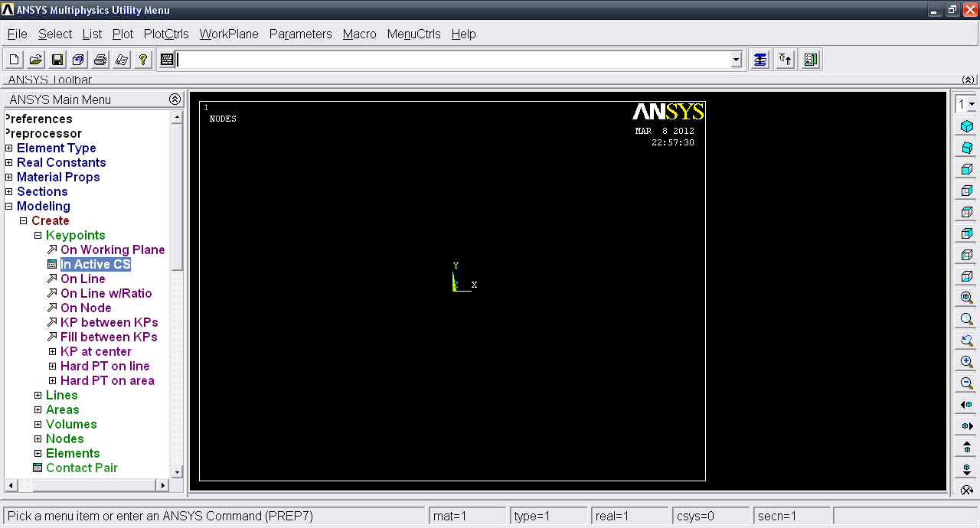The width and height of the screenshot is (980, 528).
Task: Pan model up with arrow icon
Action: click(x=967, y=448)
